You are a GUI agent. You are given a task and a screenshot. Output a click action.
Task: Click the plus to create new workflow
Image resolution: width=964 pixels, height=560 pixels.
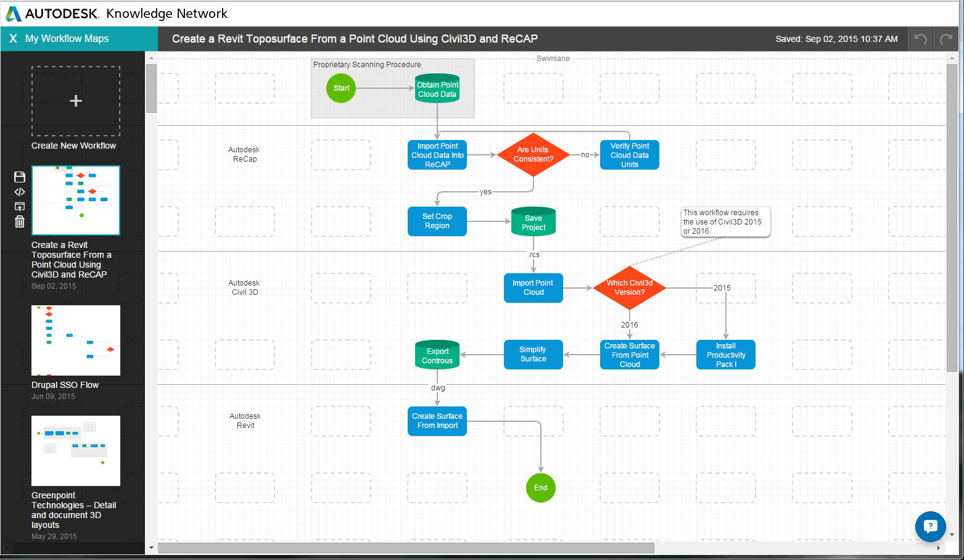pyautogui.click(x=76, y=101)
